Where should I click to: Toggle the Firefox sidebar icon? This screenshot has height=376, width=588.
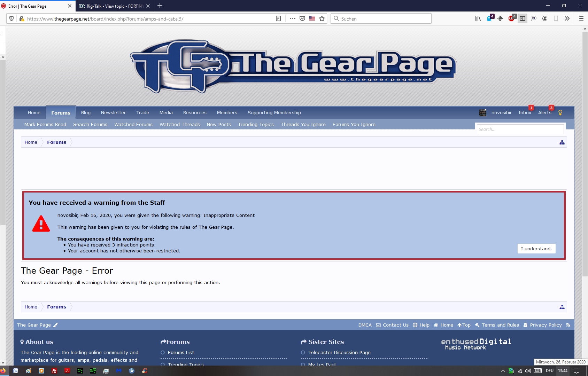tap(523, 18)
